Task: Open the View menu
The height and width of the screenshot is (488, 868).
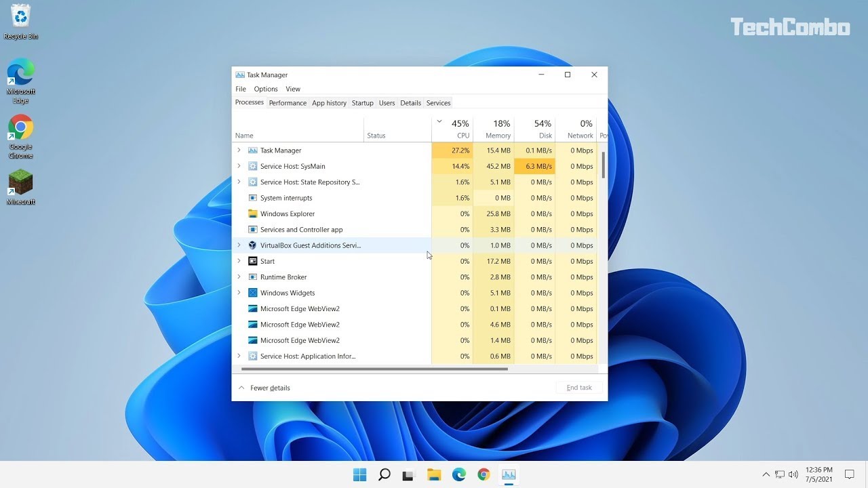Action: [293, 89]
